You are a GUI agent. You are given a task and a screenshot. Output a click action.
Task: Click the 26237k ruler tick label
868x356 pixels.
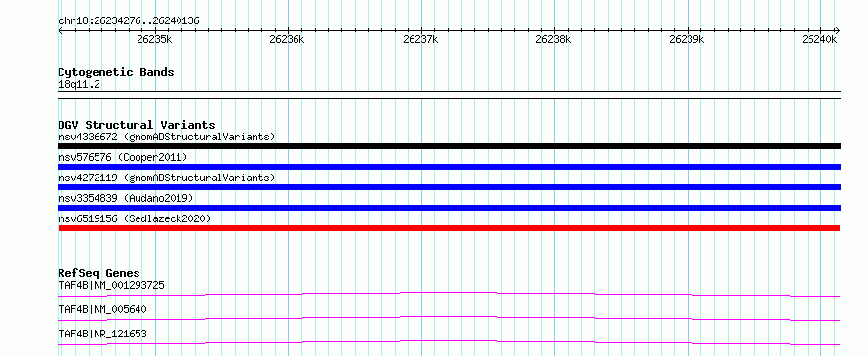point(420,40)
